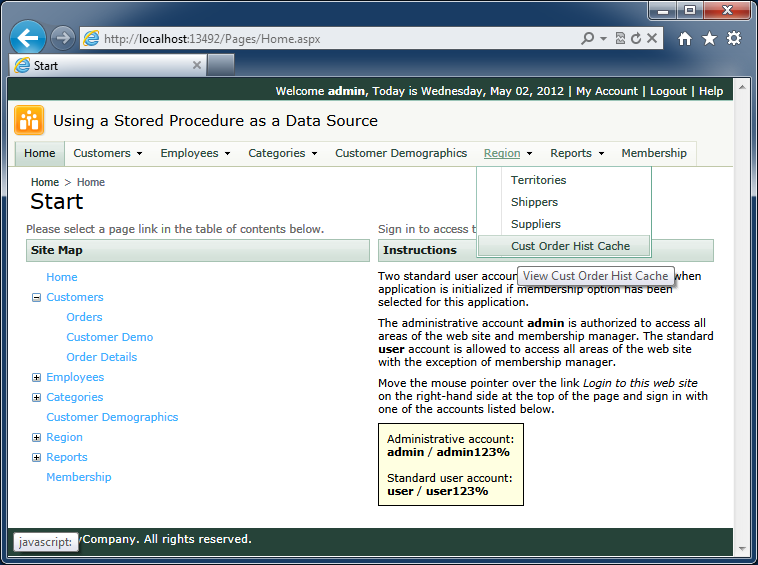The height and width of the screenshot is (565, 758).
Task: Click the Stop loading X icon
Action: point(652,39)
